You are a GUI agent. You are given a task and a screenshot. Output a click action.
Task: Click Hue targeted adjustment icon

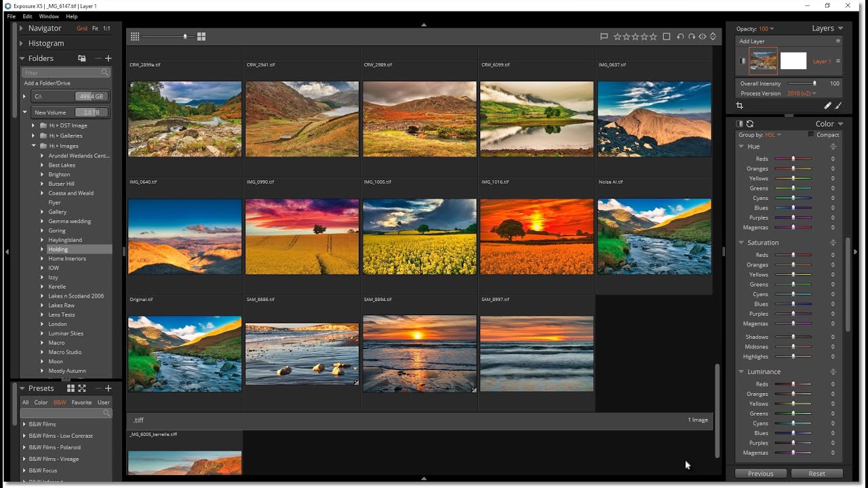[x=833, y=146]
